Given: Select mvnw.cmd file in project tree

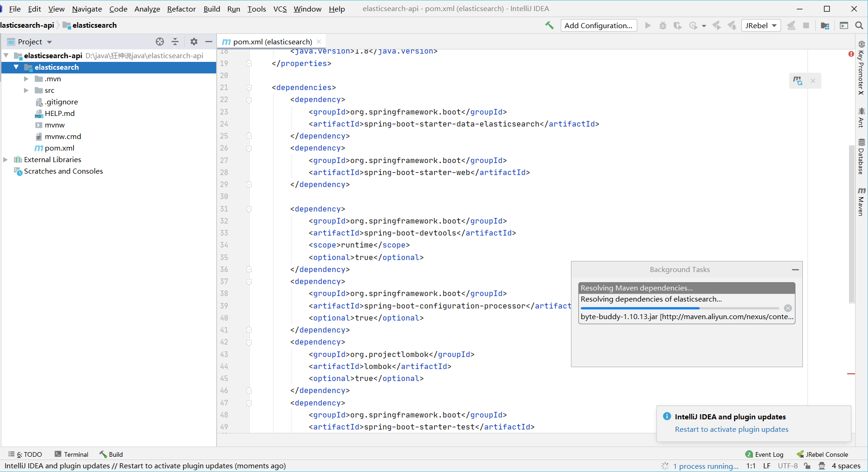Looking at the screenshot, I should (x=58, y=136).
